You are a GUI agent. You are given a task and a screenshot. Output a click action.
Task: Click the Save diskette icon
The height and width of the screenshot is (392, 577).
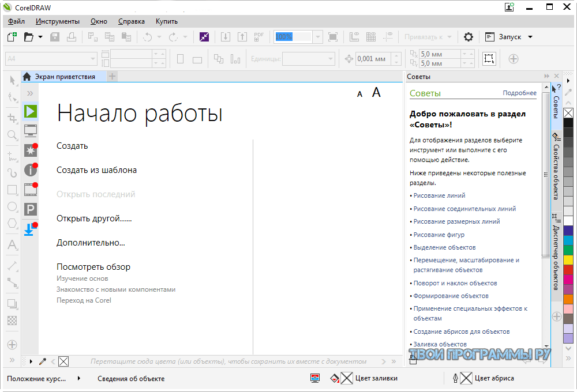click(x=55, y=37)
